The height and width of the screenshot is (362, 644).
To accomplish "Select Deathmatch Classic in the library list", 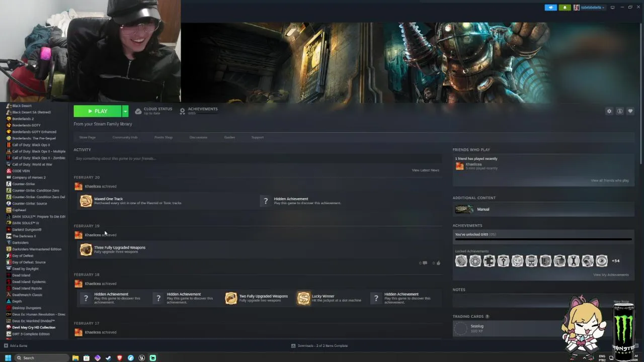I will tap(27, 295).
